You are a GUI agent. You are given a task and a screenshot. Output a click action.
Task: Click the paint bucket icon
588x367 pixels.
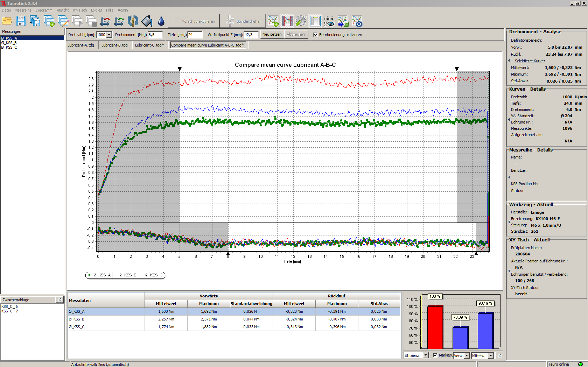coord(147,21)
